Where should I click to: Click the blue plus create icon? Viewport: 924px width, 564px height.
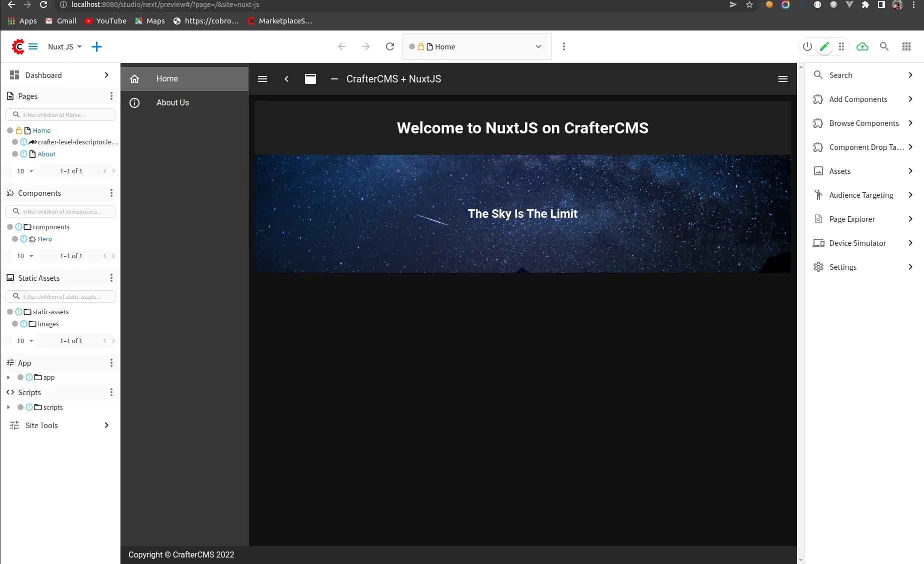(x=96, y=46)
